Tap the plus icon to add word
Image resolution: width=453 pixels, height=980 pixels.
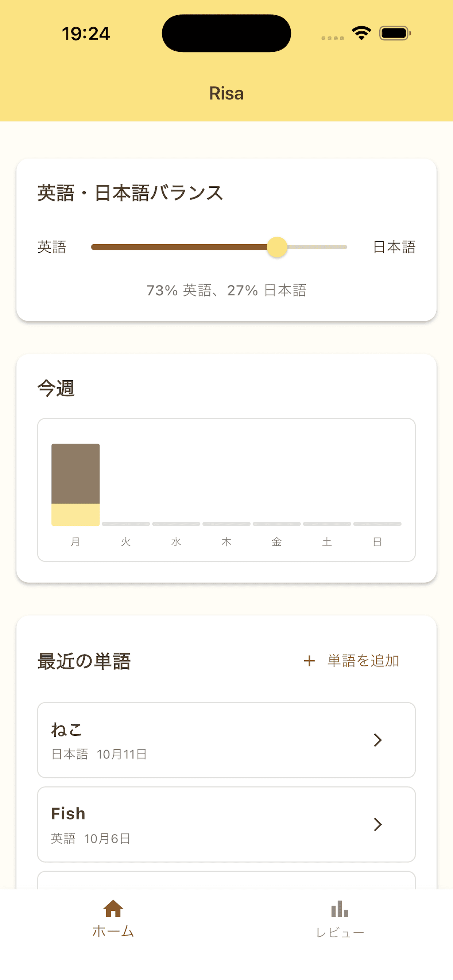coord(309,661)
